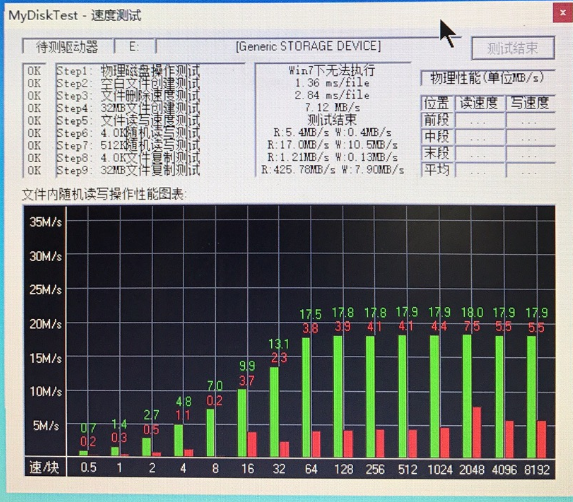Select Step2 空白文件创建测试 row
Screen dimensions: 573x502
pos(128,83)
